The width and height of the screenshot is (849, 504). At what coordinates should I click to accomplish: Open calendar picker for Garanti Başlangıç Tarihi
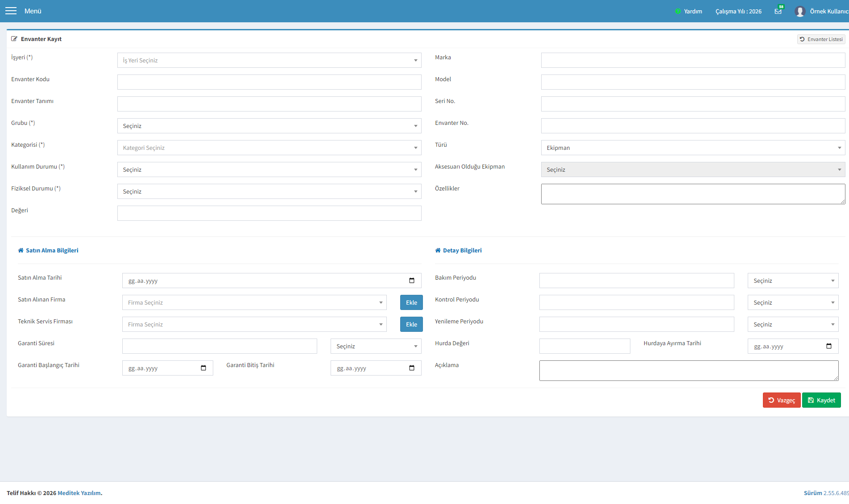pyautogui.click(x=203, y=368)
